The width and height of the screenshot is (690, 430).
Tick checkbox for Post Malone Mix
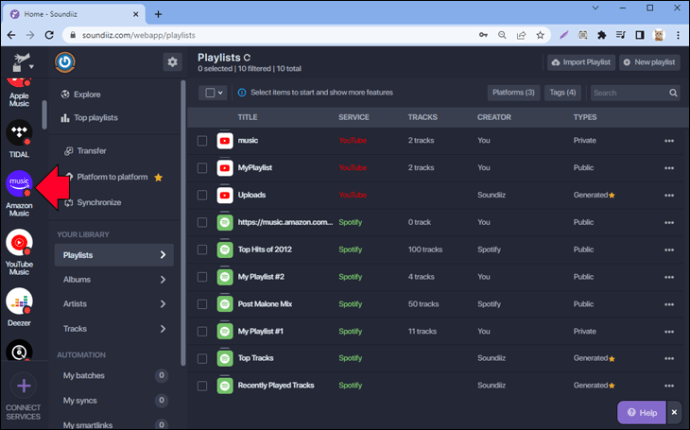tap(202, 304)
